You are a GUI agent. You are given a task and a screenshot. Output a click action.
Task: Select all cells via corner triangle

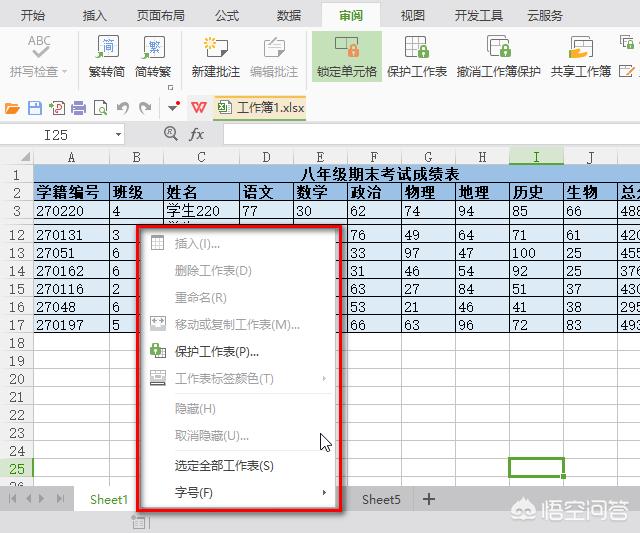point(25,156)
